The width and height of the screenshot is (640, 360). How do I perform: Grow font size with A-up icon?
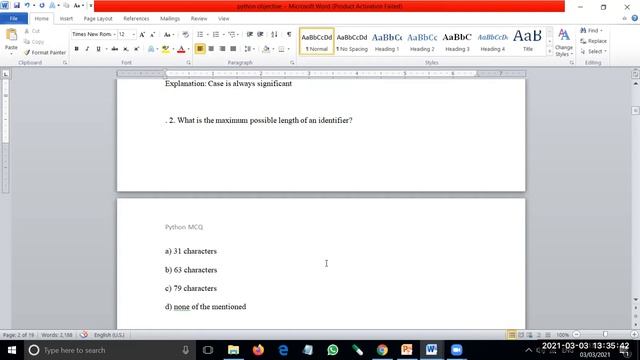pos(142,35)
